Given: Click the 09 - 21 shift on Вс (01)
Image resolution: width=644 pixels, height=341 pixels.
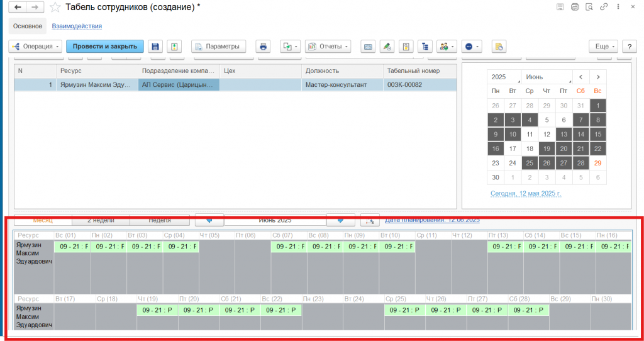Looking at the screenshot, I should pyautogui.click(x=72, y=247).
